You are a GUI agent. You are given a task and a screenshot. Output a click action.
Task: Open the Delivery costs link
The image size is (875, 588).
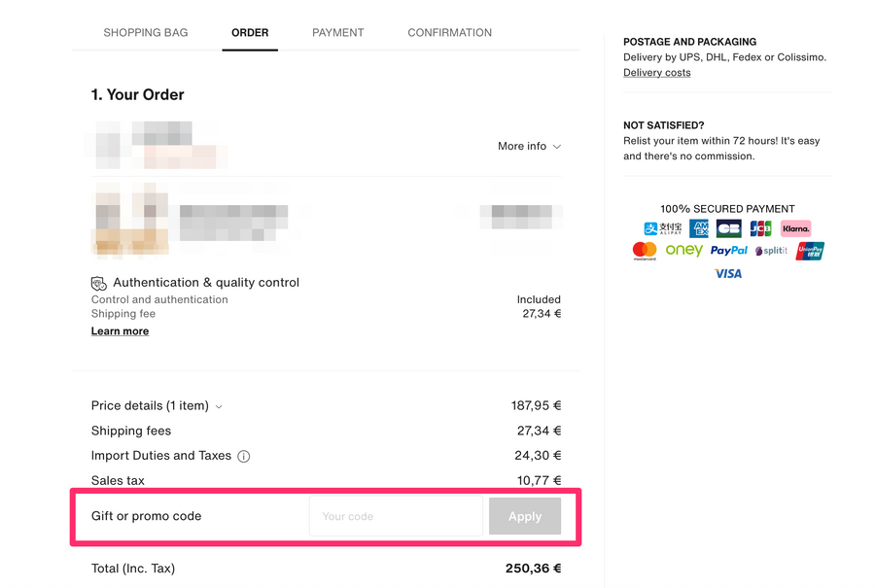click(657, 73)
